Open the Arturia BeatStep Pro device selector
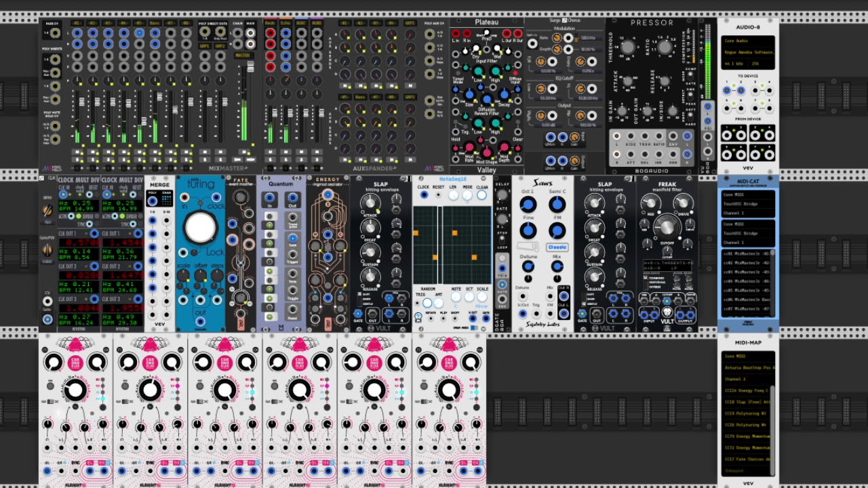This screenshot has height=488, width=868. tap(748, 367)
